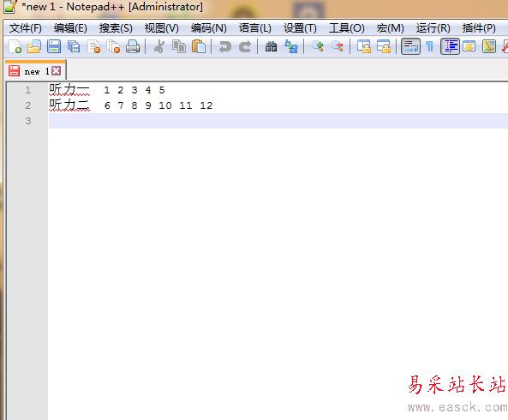This screenshot has height=420, width=508.
Task: Expand the 插件(P) menu
Action: point(479,28)
